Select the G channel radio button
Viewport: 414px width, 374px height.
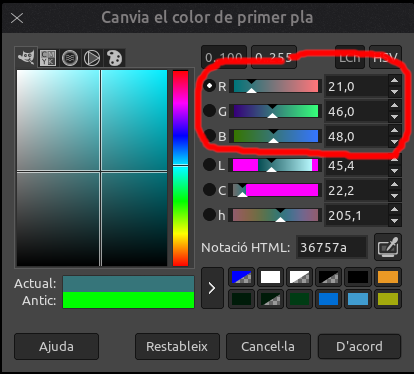point(209,111)
